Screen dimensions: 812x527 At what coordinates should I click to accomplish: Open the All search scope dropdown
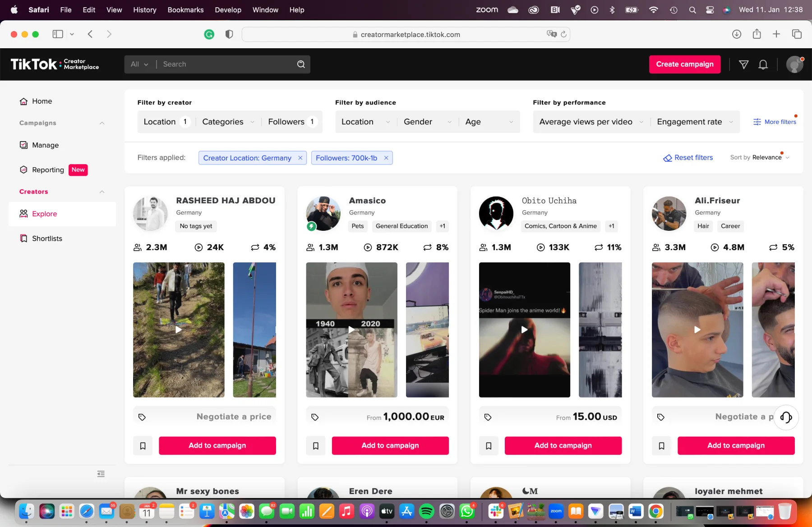139,64
